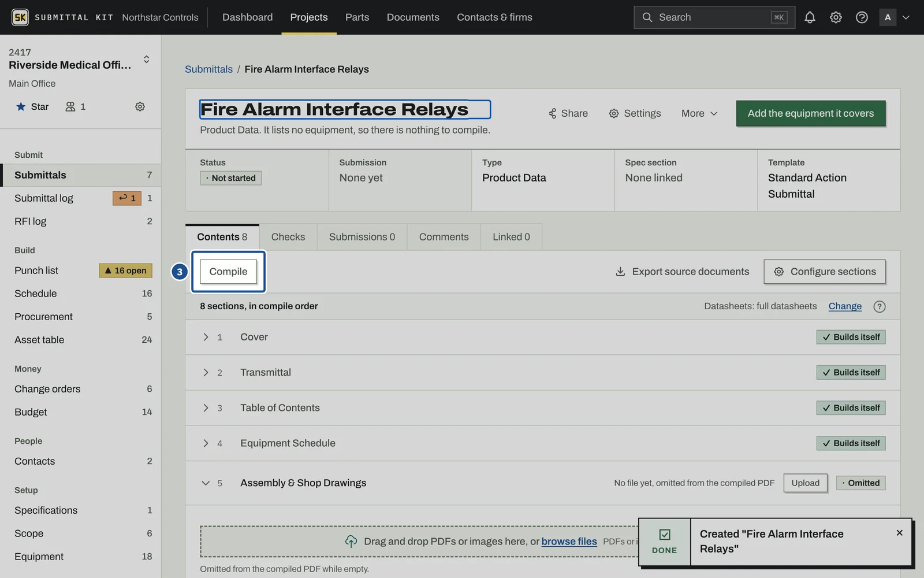The width and height of the screenshot is (924, 578).
Task: Show datasheets help tooltip icon
Action: (x=879, y=306)
